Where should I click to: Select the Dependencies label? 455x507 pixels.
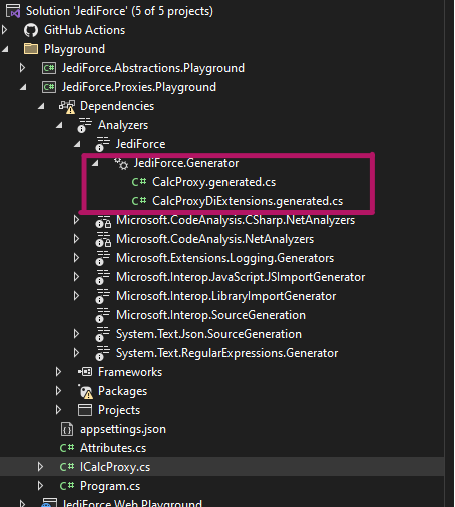click(117, 106)
